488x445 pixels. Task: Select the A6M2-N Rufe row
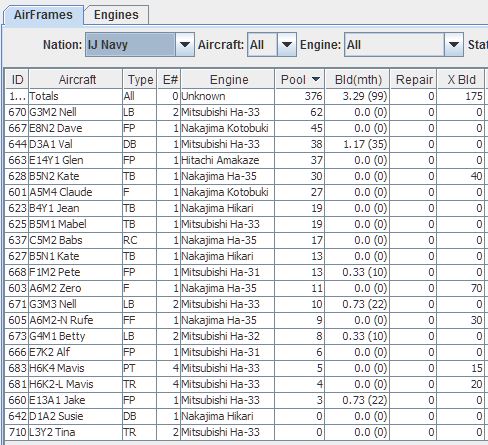coord(245,320)
